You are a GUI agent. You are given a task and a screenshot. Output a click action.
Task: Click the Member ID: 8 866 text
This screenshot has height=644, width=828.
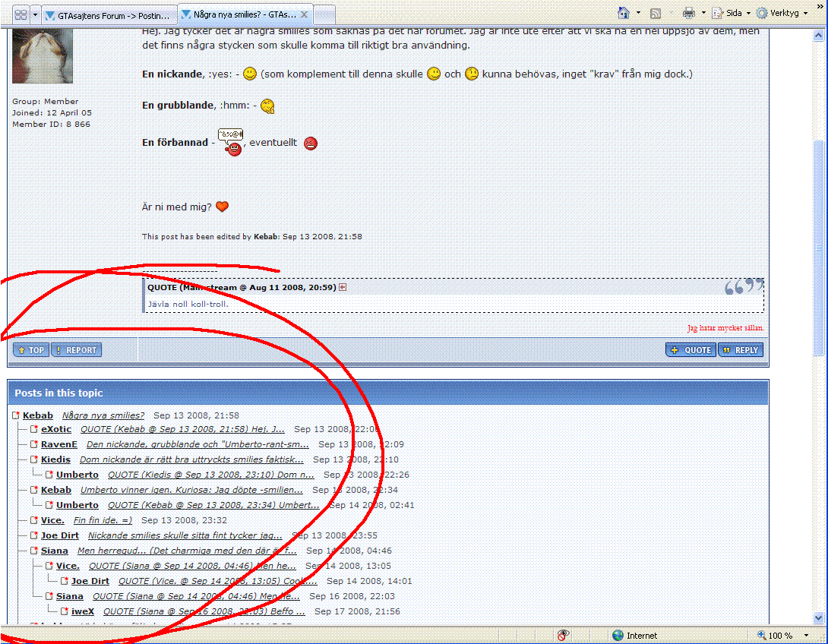(51, 124)
